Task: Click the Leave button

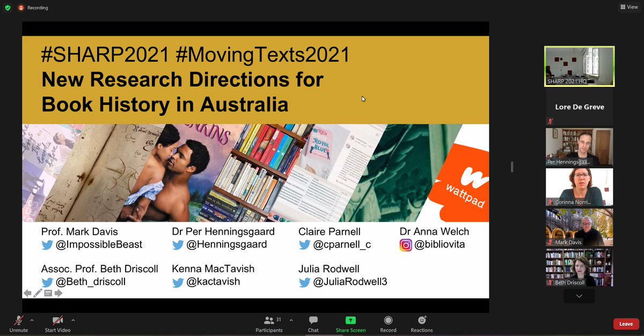Action: [626, 324]
